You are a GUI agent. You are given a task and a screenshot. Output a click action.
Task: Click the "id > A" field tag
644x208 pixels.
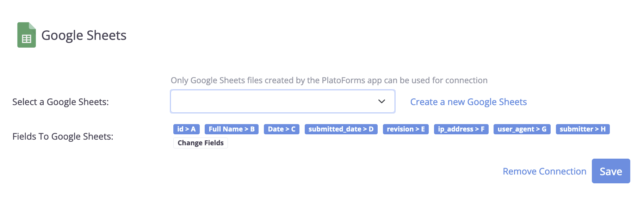(186, 129)
